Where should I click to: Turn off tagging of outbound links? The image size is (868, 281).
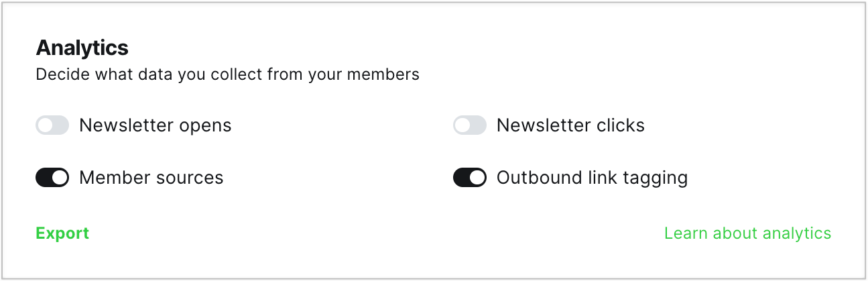(470, 178)
